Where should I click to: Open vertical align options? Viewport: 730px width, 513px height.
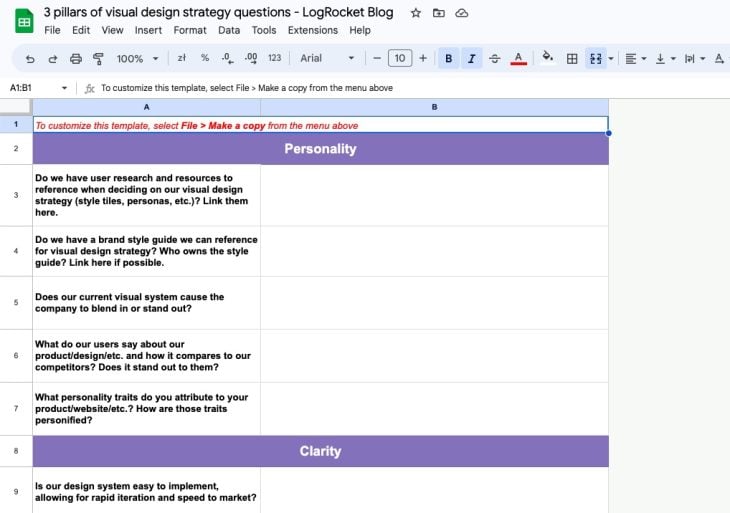[665, 59]
